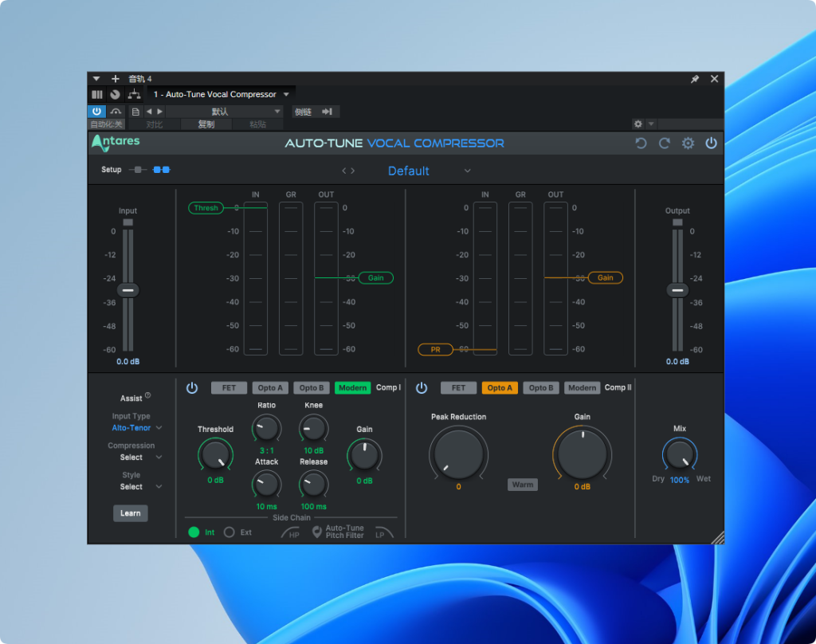Image resolution: width=816 pixels, height=644 pixels.
Task: Click the orange PR meter handle
Action: (435, 349)
